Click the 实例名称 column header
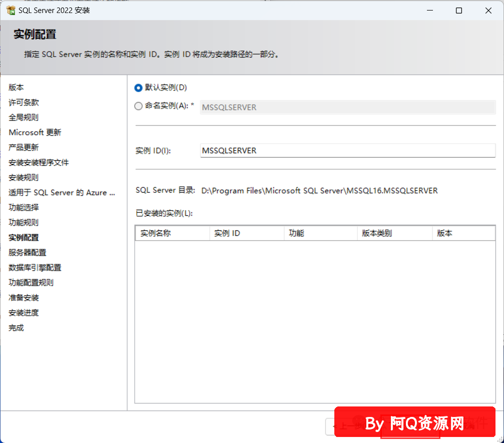This screenshot has width=504, height=443. [173, 233]
